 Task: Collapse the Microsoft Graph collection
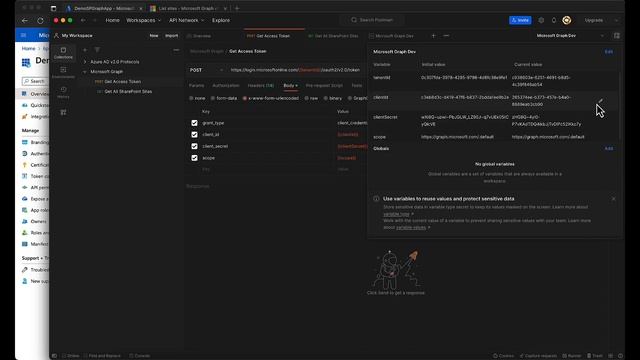click(x=85, y=71)
